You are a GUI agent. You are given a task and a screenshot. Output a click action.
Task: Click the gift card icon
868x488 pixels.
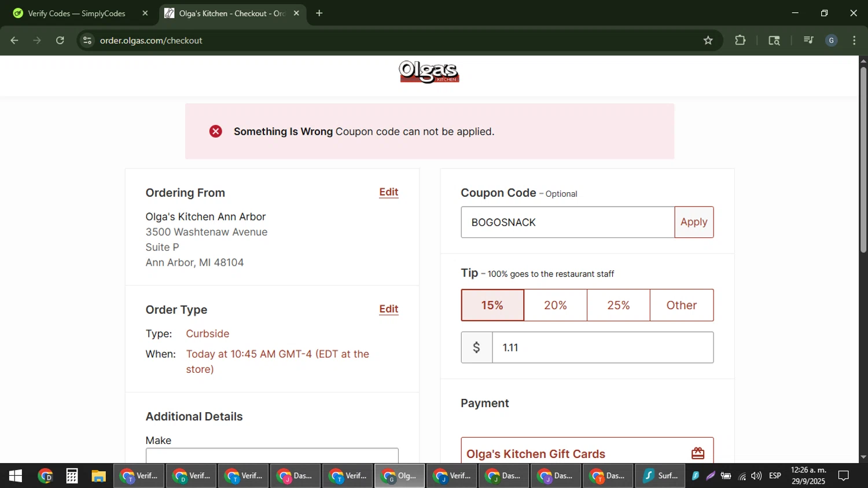coord(698,453)
